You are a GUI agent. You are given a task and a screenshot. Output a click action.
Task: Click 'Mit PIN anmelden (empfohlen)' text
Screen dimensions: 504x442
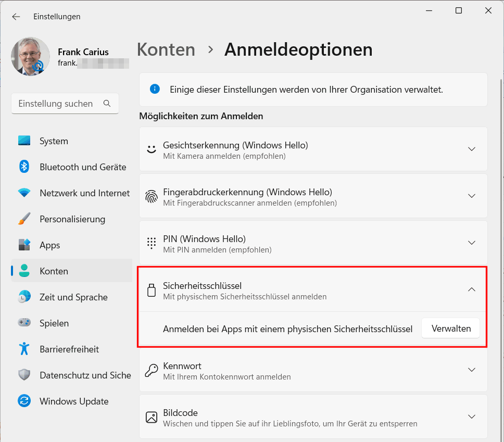point(217,250)
